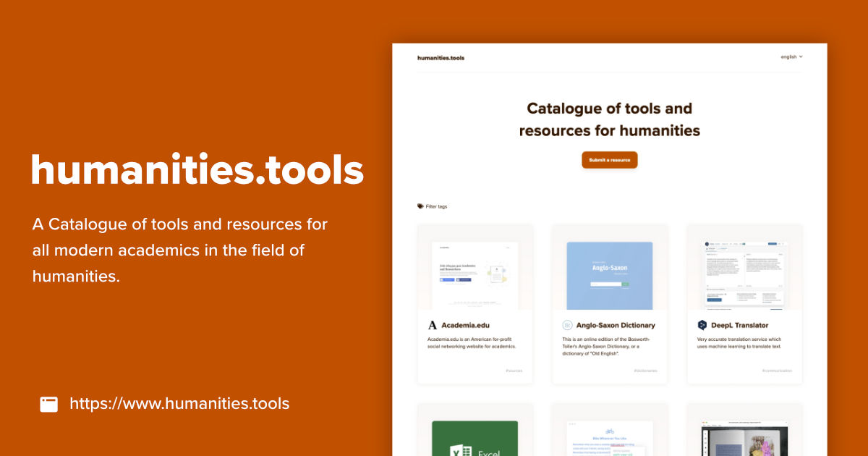Screen dimensions: 868x456
Task: Open the Anglo-Saxon Dictionary title link
Action: [616, 325]
